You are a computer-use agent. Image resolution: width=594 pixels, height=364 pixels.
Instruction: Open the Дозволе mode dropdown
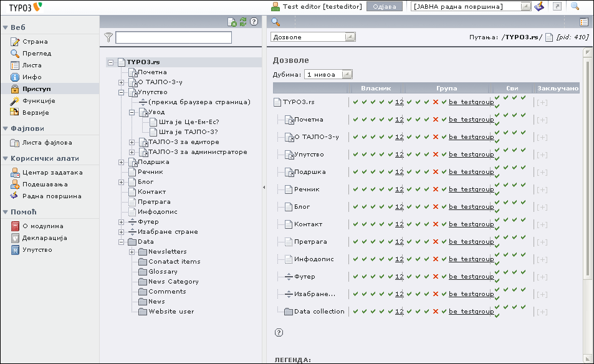tap(313, 37)
